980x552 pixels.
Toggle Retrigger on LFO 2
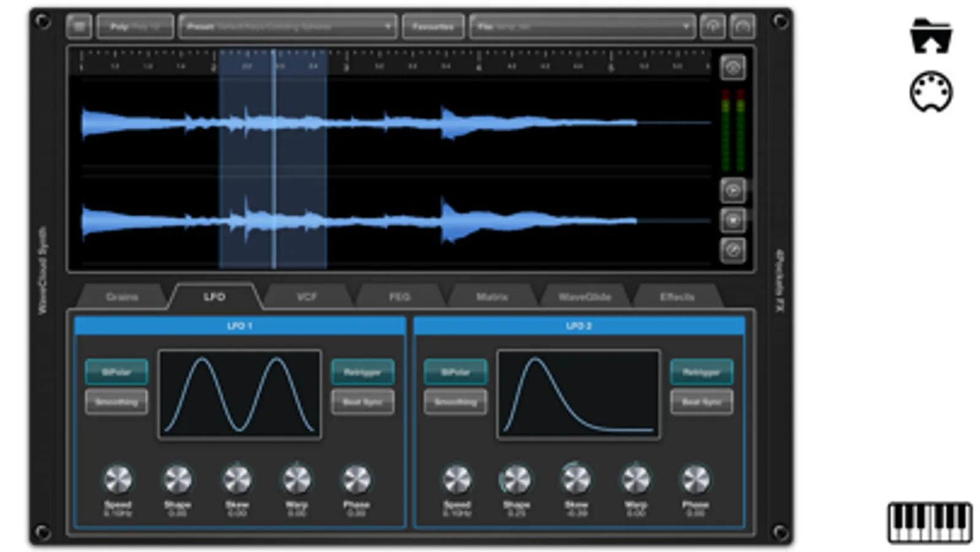pyautogui.click(x=702, y=372)
